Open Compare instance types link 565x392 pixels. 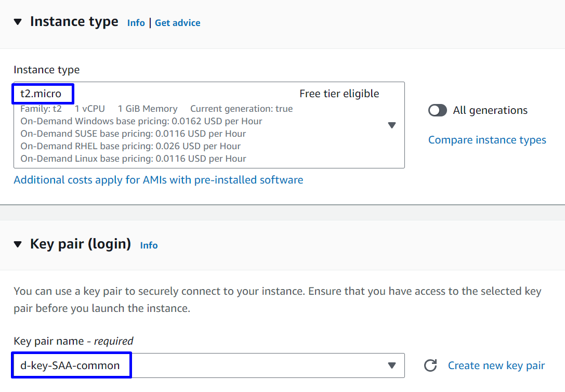coord(487,140)
